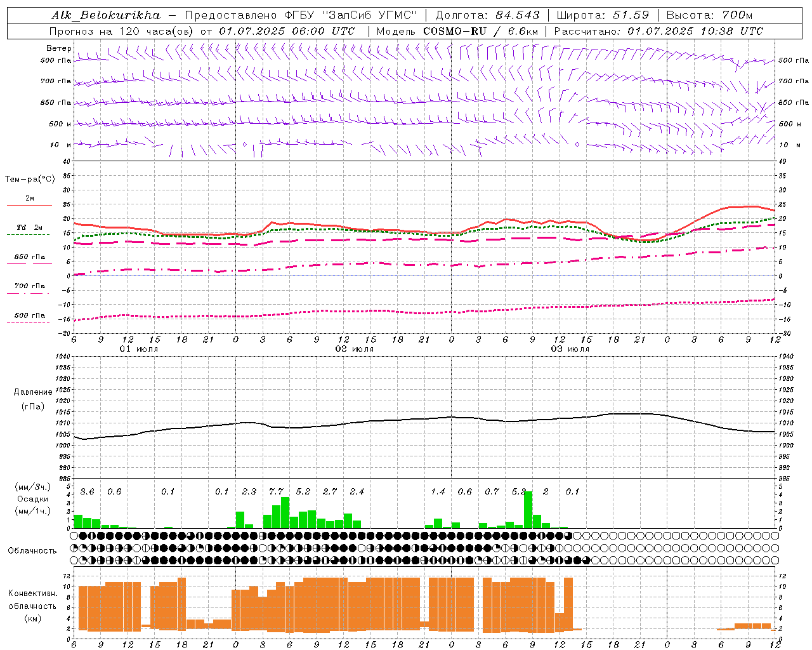Click the model label COSMO-RU / 6.6км
Image resolution: width=812 pixels, height=650 pixels.
(x=480, y=31)
